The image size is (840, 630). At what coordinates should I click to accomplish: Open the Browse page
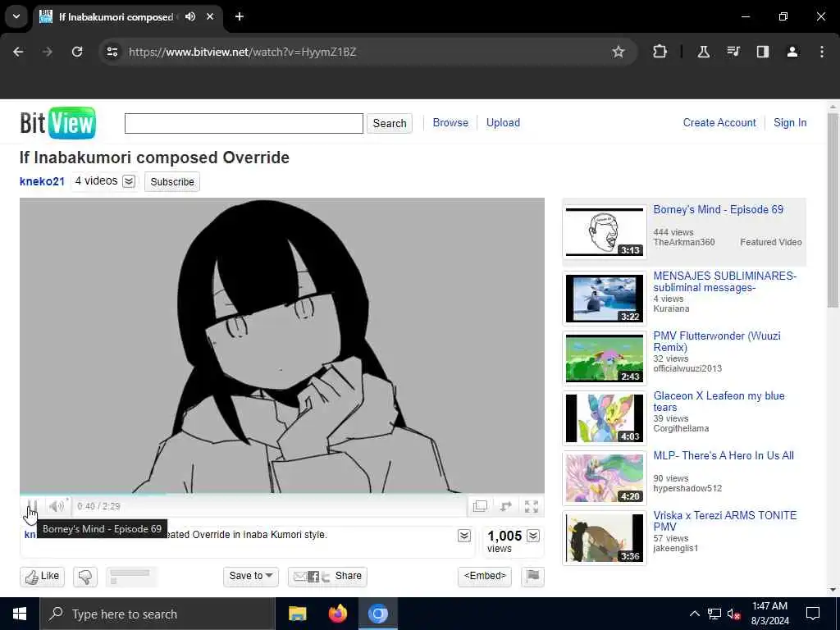(x=450, y=123)
